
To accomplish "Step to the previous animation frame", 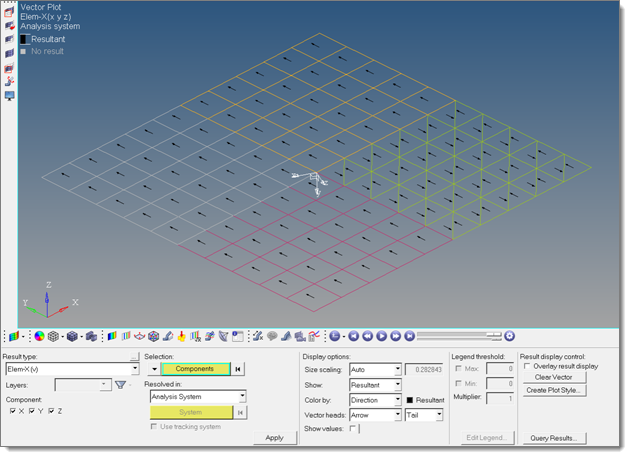I will pyautogui.click(x=368, y=336).
